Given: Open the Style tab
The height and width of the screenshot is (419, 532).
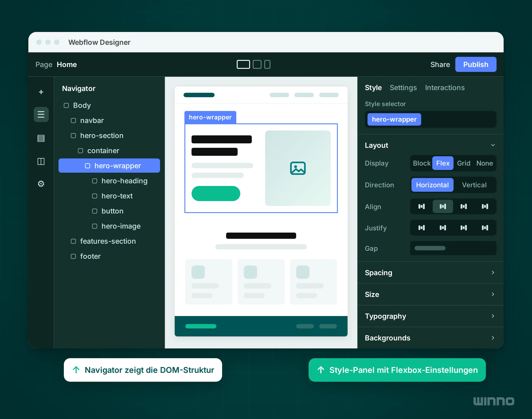Looking at the screenshot, I should (373, 88).
